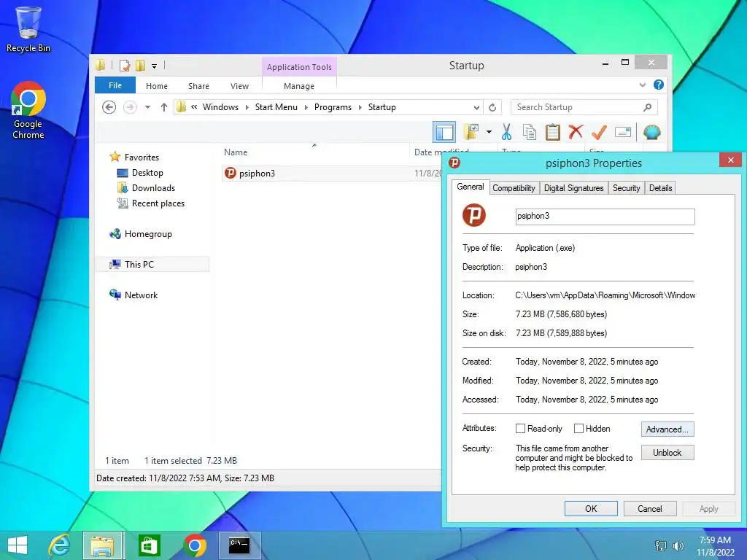
Task: Click the Copy icon in Explorer toolbar
Action: tap(530, 132)
